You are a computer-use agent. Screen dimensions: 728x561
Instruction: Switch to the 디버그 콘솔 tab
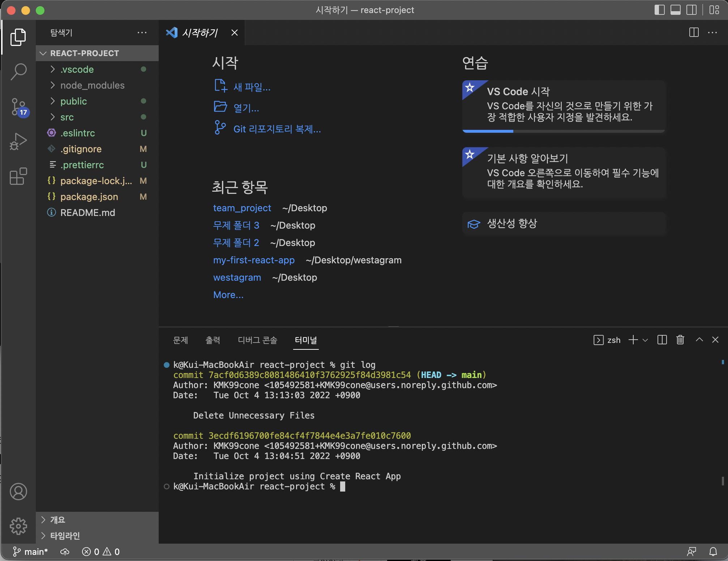click(257, 340)
